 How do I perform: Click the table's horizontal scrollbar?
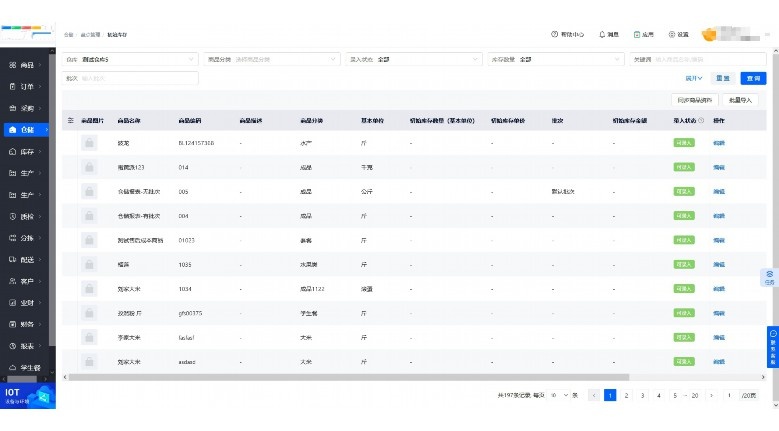tap(349, 377)
